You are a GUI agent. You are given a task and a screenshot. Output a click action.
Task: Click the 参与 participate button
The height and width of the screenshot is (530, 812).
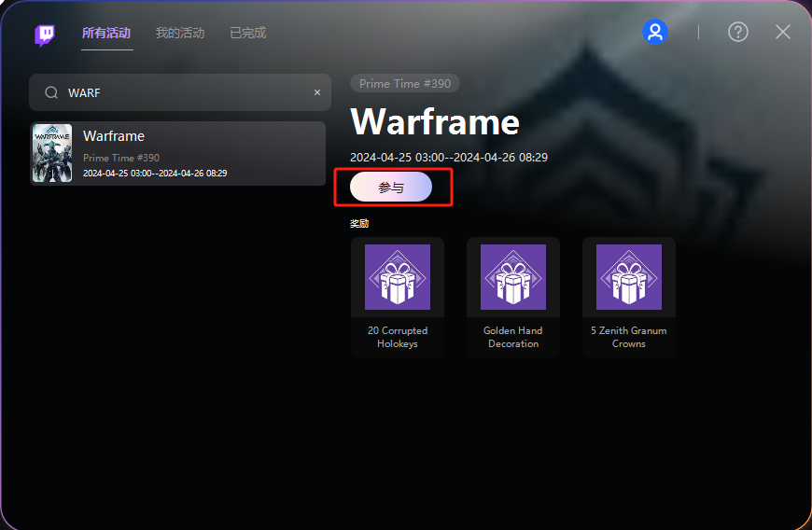tap(391, 187)
